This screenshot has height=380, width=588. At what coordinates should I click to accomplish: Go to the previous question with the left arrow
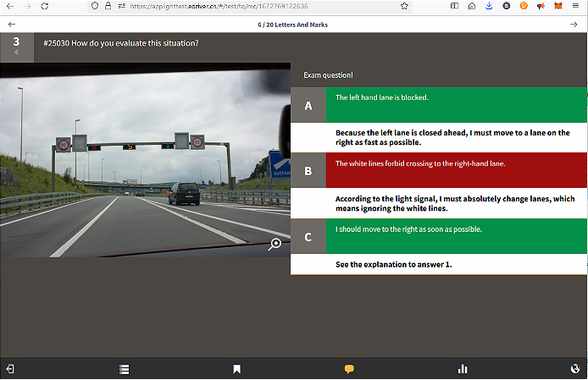point(12,25)
